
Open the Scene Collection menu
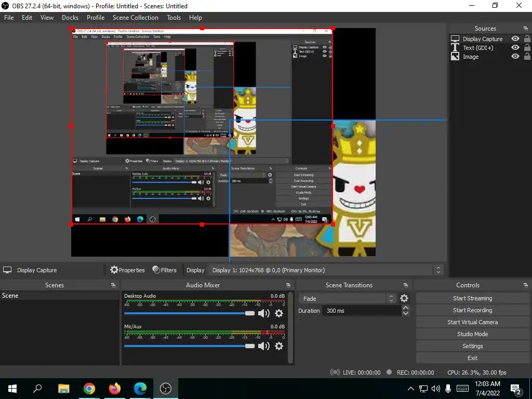[136, 18]
